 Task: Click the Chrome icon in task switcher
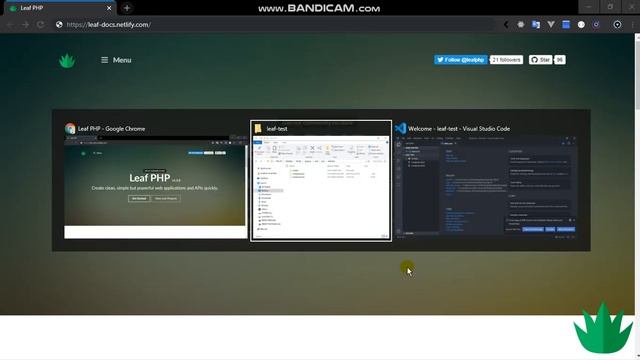coord(70,129)
